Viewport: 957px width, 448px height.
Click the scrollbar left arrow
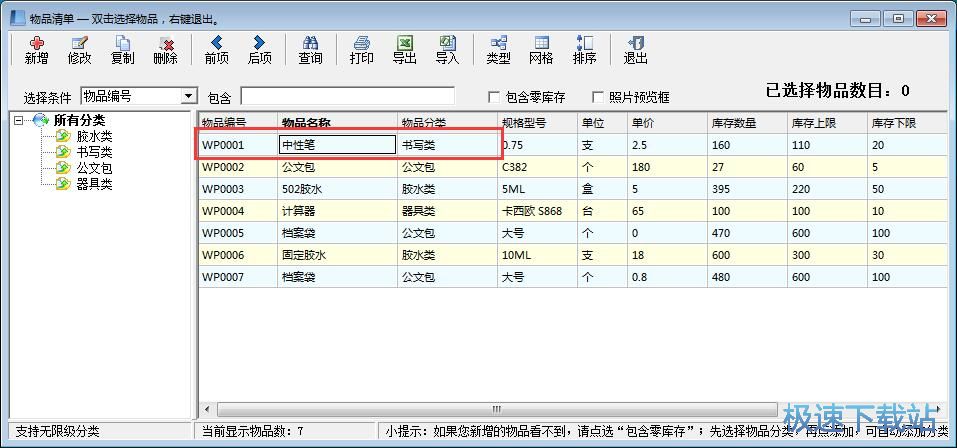[208, 409]
